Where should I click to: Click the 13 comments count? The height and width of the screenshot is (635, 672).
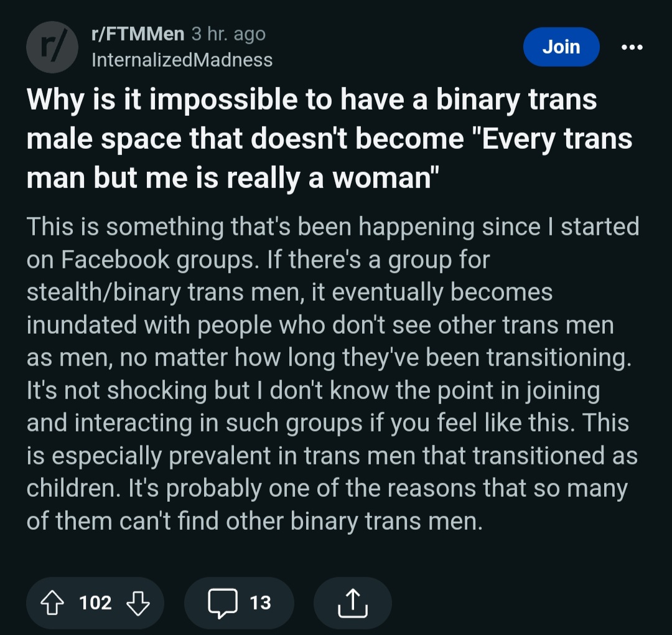260,603
